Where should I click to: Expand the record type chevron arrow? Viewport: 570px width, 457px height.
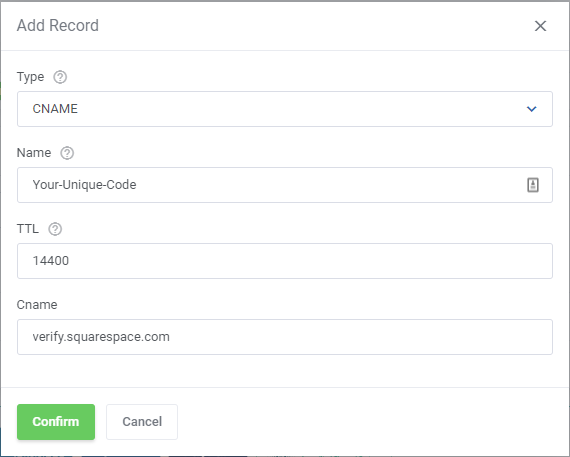[531, 109]
